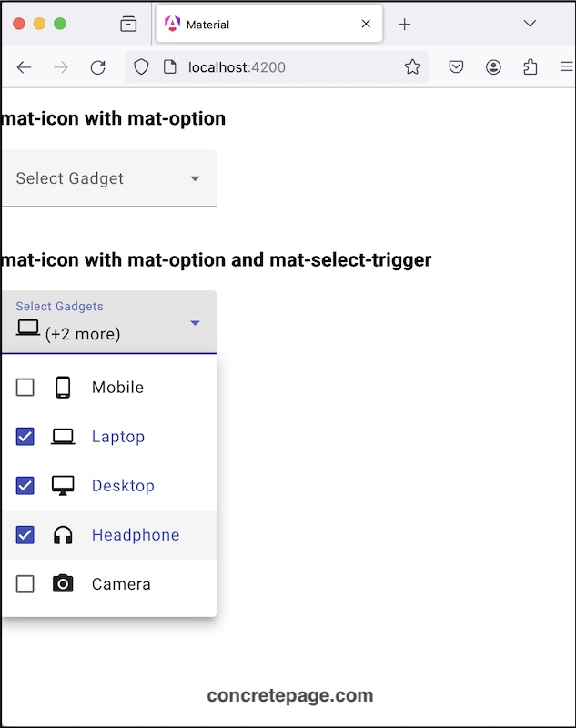
Task: Open the Firefox extensions menu
Action: tap(531, 66)
